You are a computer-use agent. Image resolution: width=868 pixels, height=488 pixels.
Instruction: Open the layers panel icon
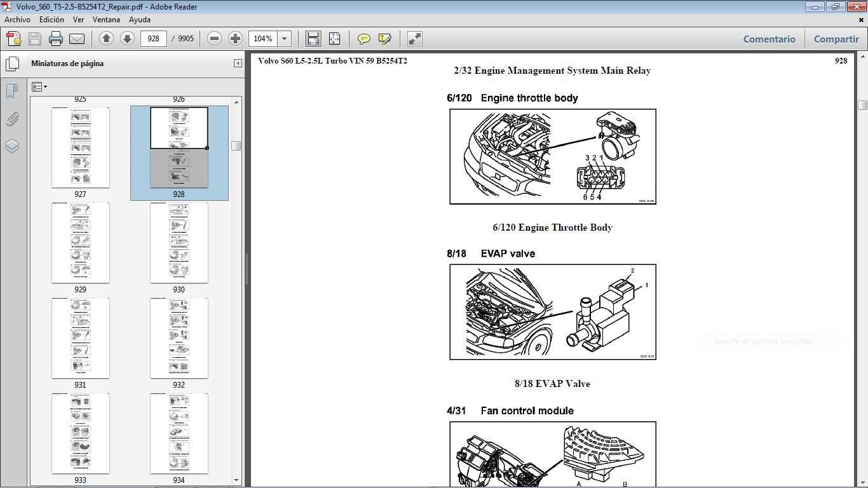tap(12, 146)
